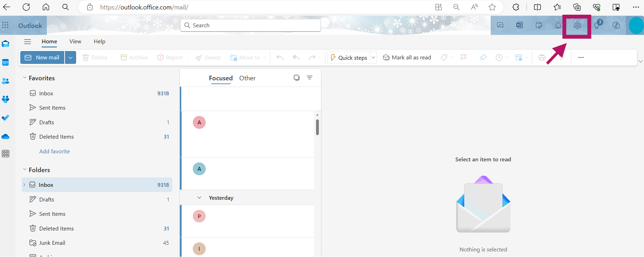644x257 pixels.
Task: Open the Quick steps dropdown arrow
Action: point(373,58)
